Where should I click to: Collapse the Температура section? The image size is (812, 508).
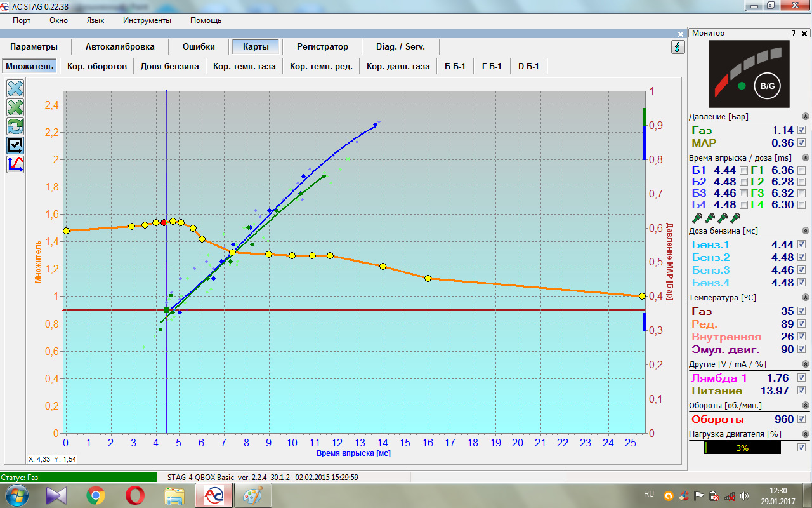click(x=805, y=297)
